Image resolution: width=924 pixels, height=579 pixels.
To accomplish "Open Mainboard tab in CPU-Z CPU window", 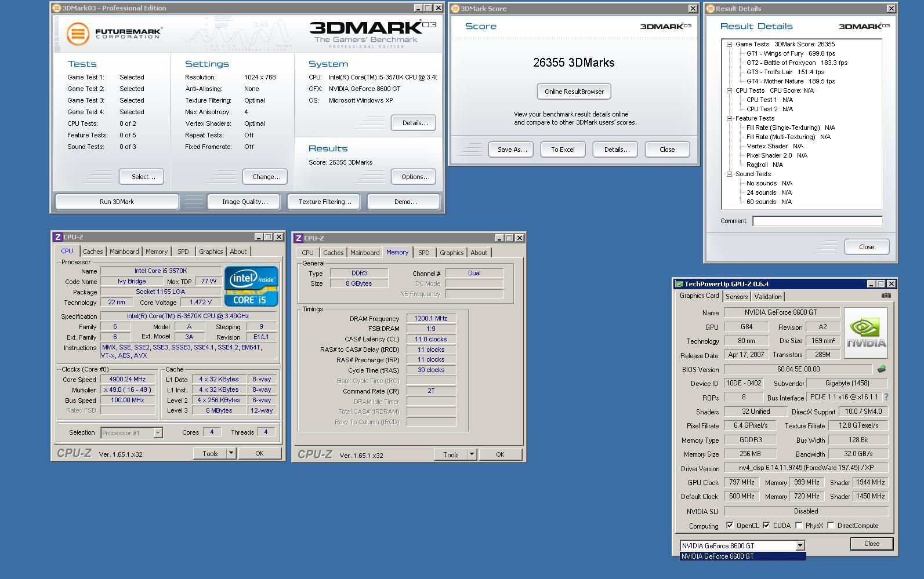I will [x=124, y=252].
